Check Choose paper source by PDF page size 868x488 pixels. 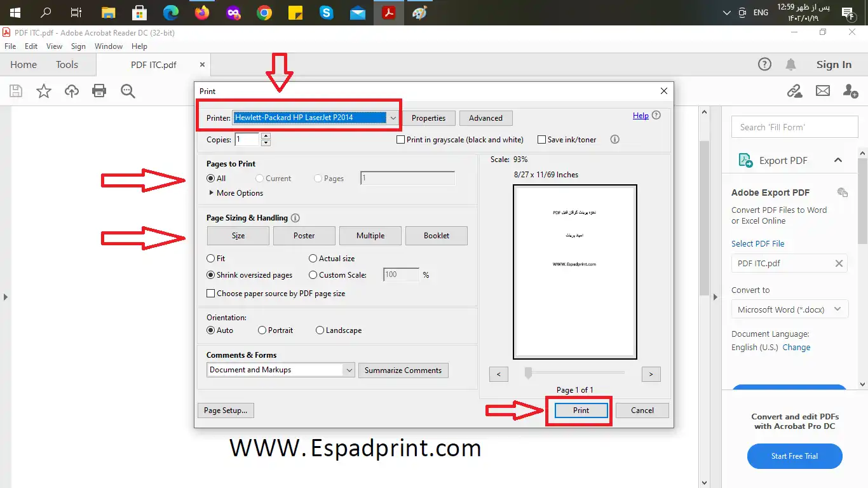pyautogui.click(x=211, y=294)
